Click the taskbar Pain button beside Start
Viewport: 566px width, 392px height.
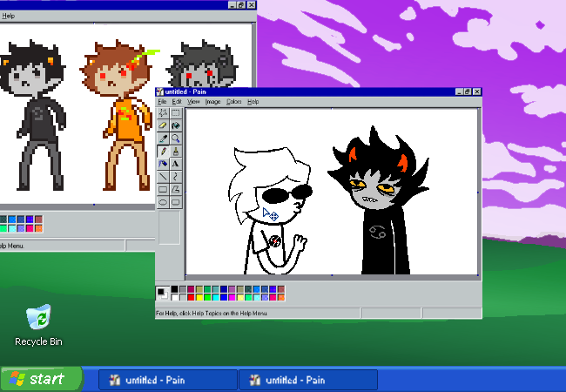click(168, 380)
